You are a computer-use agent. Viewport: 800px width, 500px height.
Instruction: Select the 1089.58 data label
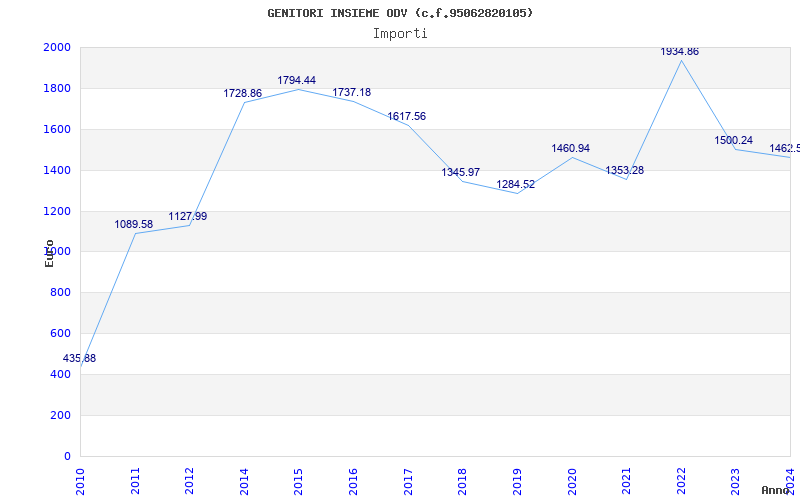point(133,224)
